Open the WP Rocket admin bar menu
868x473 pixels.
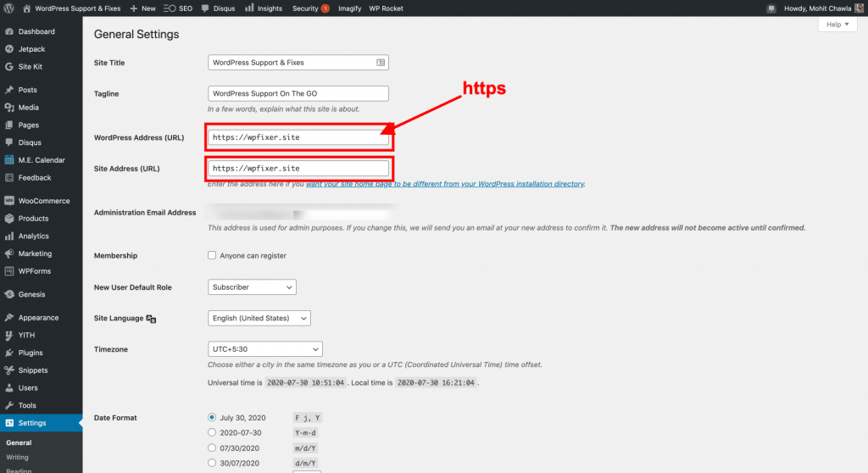pos(387,8)
